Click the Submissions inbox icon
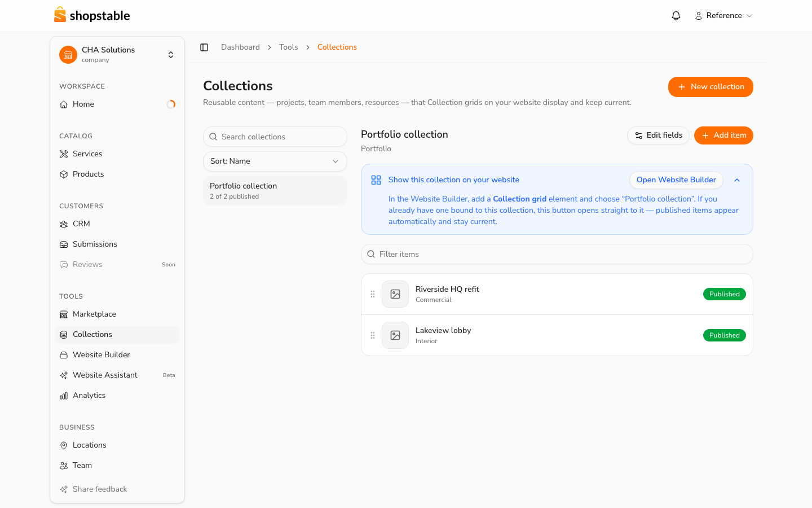This screenshot has width=812, height=508. click(64, 244)
